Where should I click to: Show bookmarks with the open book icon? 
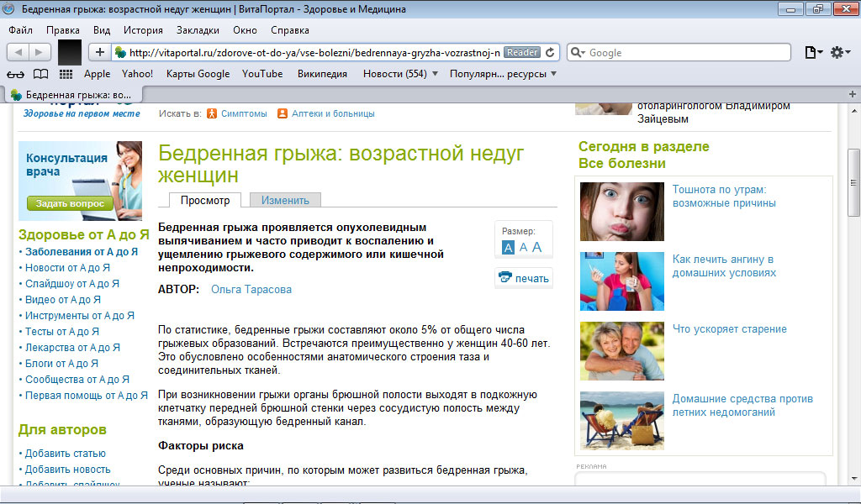(x=40, y=74)
